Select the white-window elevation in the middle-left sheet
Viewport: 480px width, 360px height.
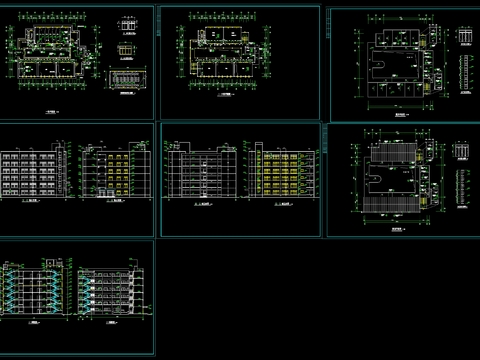click(x=36, y=172)
